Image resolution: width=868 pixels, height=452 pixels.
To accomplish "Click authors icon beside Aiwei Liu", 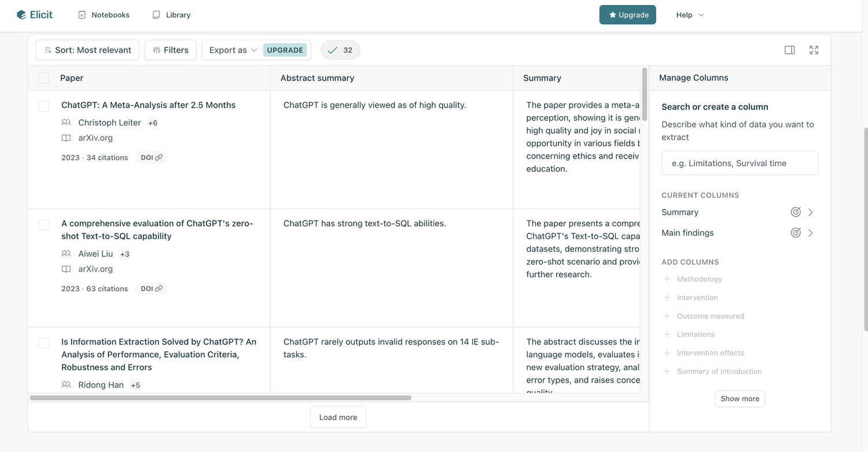I will [66, 253].
